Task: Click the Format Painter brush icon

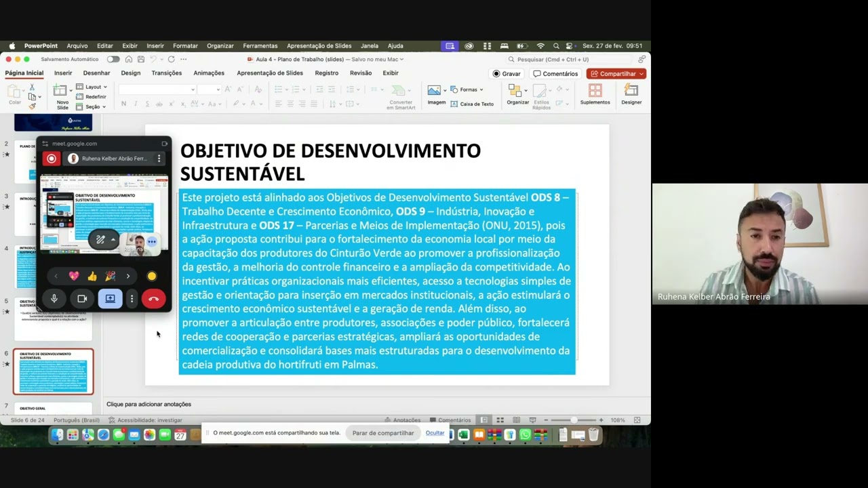Action: coord(32,106)
